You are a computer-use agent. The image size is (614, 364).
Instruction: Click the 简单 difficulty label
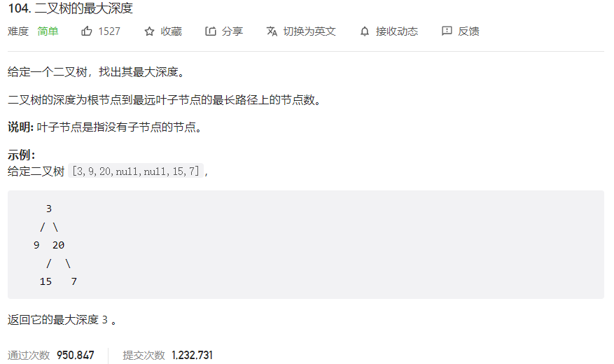(x=48, y=31)
